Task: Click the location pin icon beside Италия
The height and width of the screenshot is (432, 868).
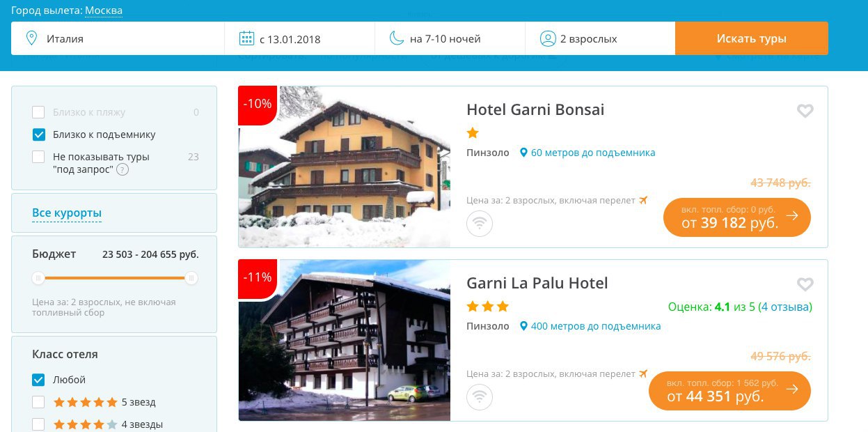Action: 31,38
